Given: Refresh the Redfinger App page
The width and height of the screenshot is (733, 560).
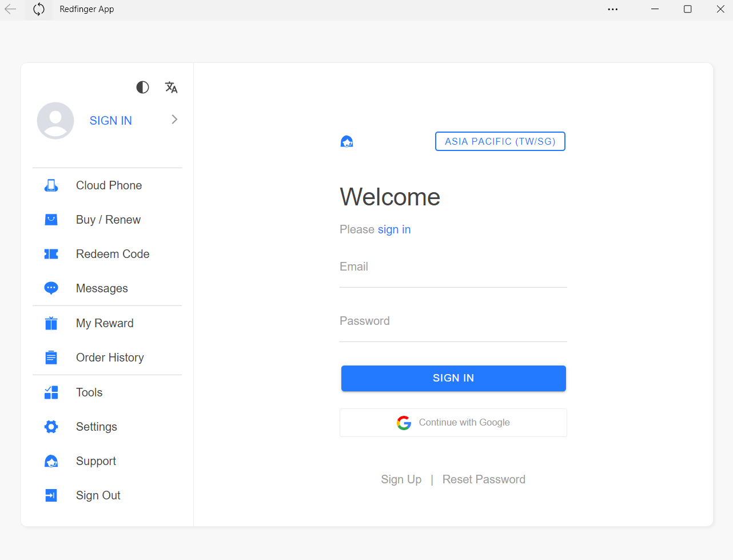Looking at the screenshot, I should point(38,9).
